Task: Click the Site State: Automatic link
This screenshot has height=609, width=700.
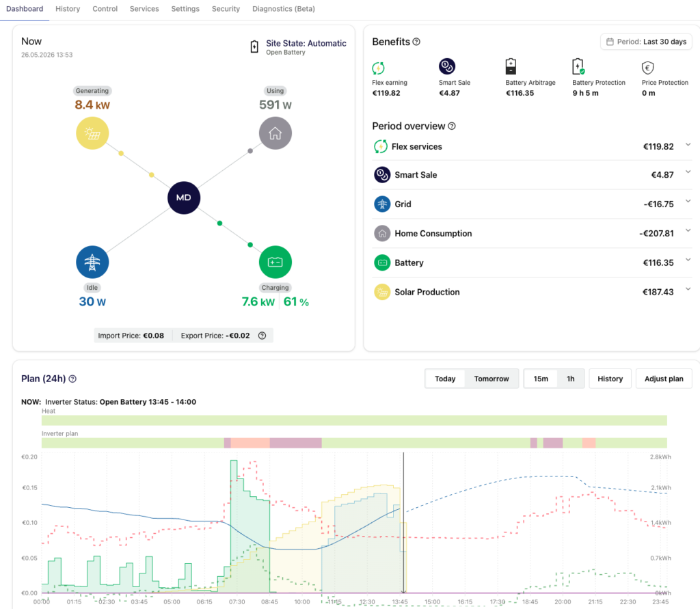Action: [x=306, y=43]
